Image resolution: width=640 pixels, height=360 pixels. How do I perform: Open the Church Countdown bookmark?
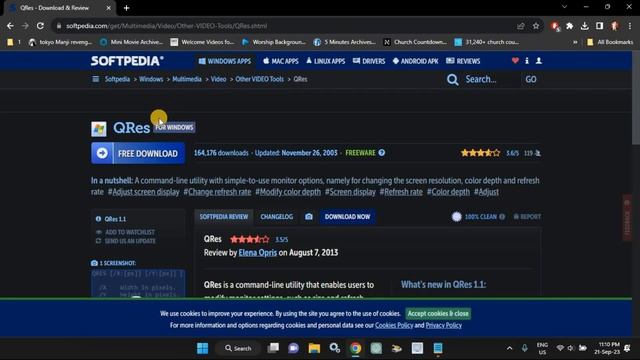pos(415,42)
